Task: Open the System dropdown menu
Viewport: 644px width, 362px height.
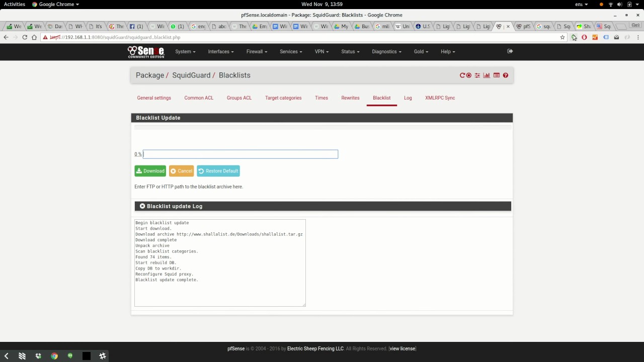Action: coord(185,51)
